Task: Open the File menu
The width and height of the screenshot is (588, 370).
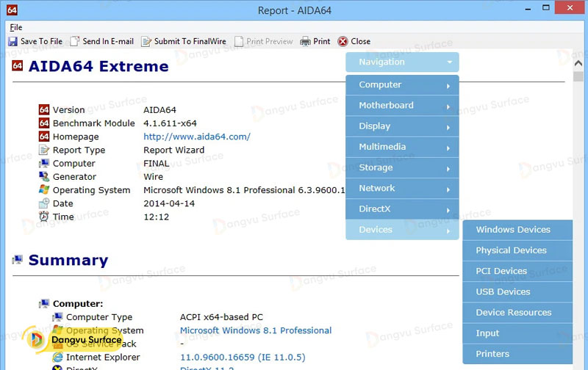Action: point(15,27)
